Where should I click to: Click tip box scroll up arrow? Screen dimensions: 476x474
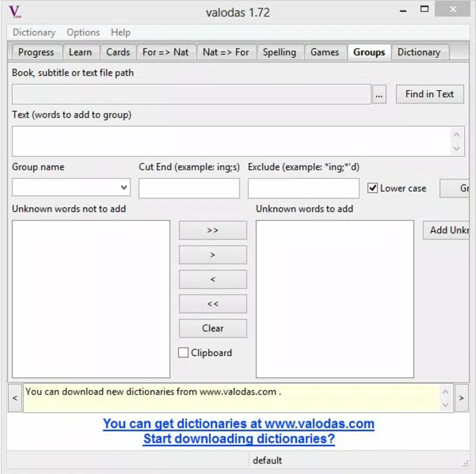point(445,392)
